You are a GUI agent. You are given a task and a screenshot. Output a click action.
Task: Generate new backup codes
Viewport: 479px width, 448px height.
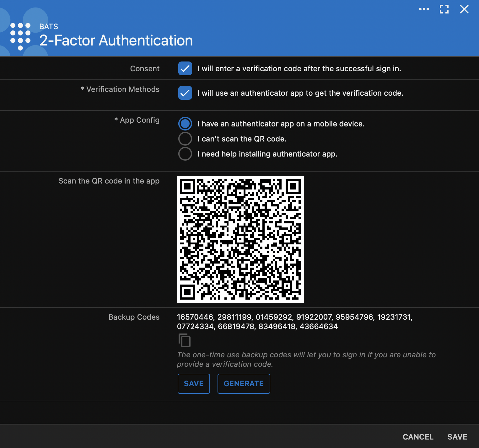coord(244,383)
